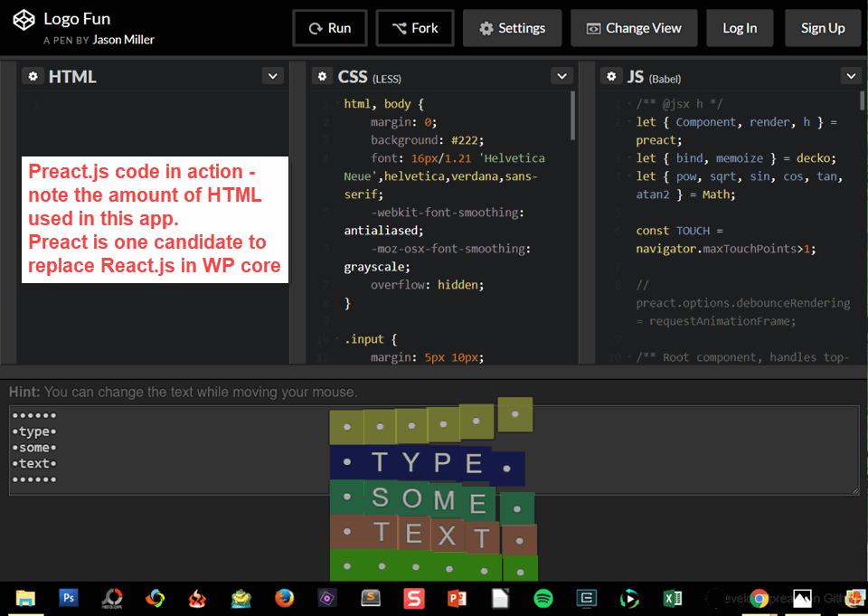Open Photoshop from the taskbar

[69, 598]
